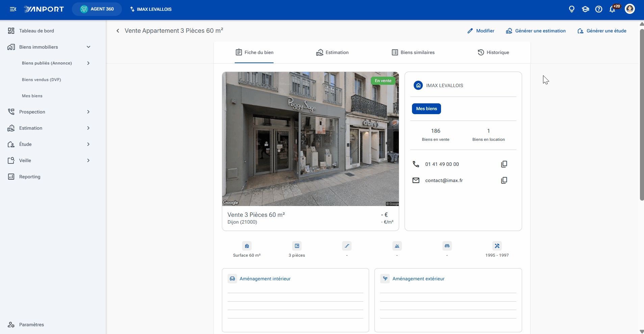The image size is (644, 334).
Task: Open the graduation cap academy icon
Action: pyautogui.click(x=585, y=9)
